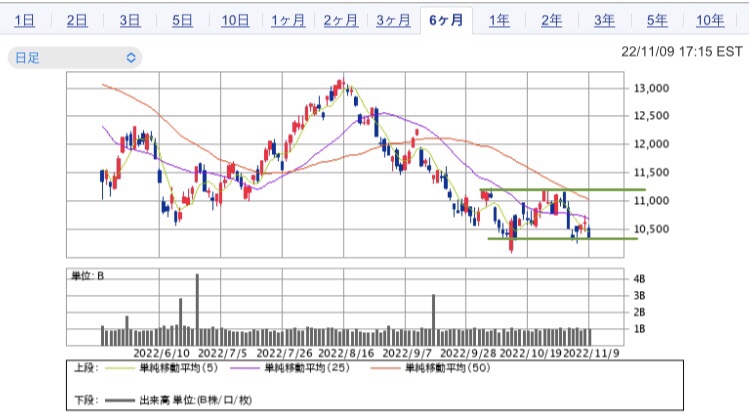Click the purple 25-day average legend line

(245, 368)
